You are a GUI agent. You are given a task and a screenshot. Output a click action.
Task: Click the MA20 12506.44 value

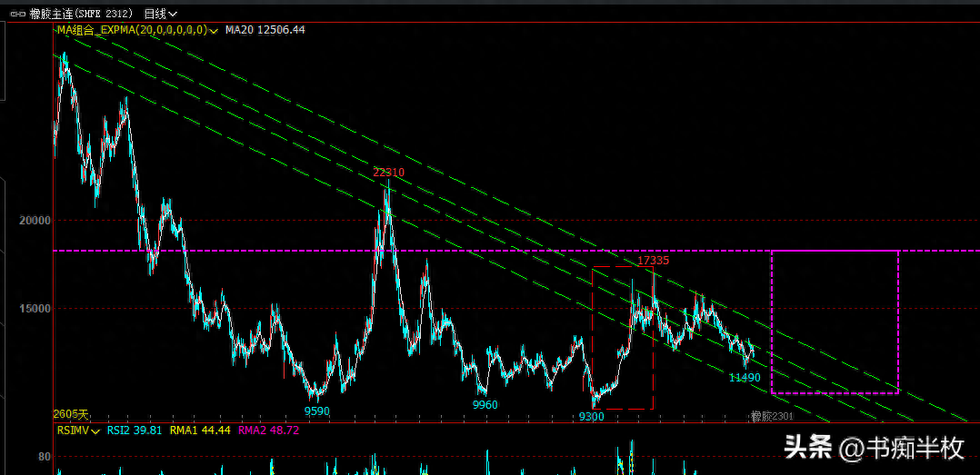point(265,29)
